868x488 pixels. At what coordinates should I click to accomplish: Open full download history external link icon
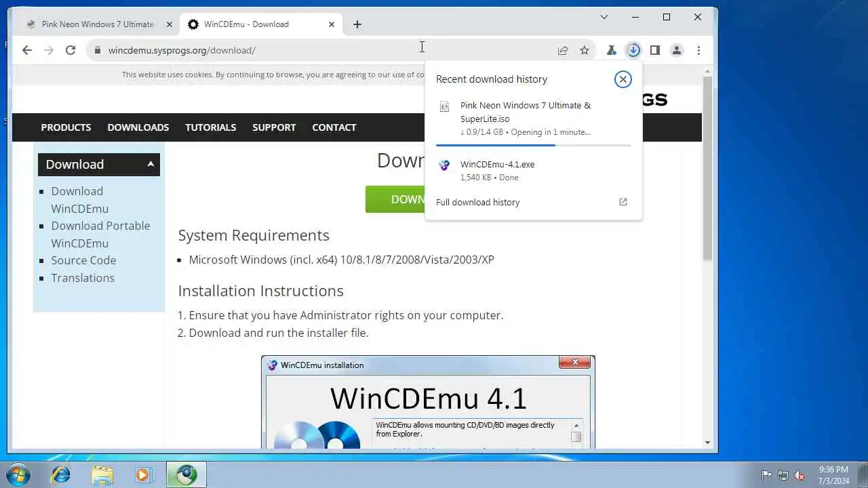[x=623, y=202]
